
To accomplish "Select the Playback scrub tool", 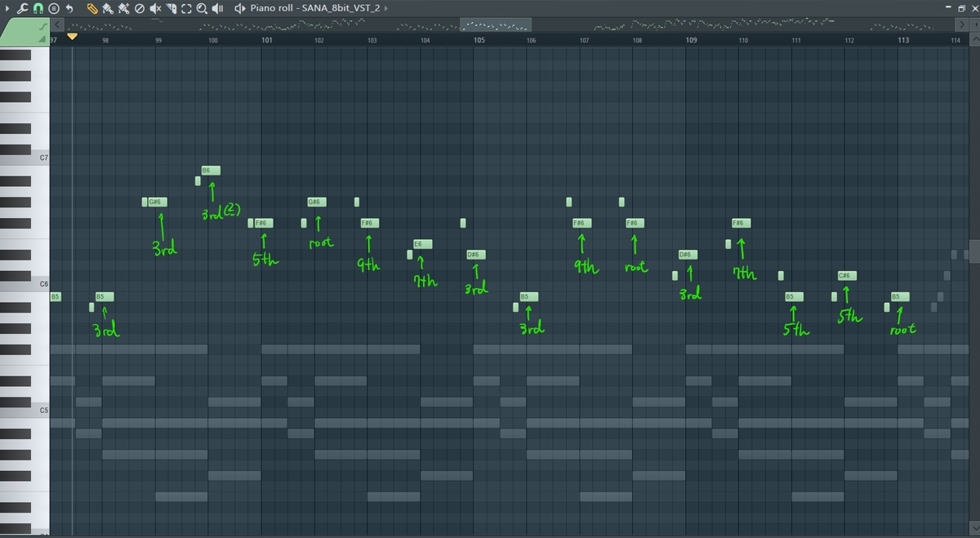I will point(217,8).
